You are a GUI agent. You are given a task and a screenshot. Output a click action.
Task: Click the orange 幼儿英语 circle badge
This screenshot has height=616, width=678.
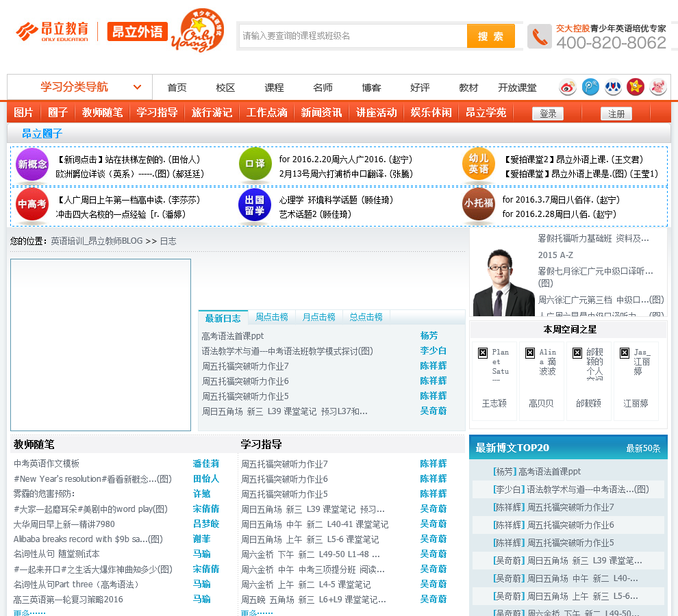point(478,164)
